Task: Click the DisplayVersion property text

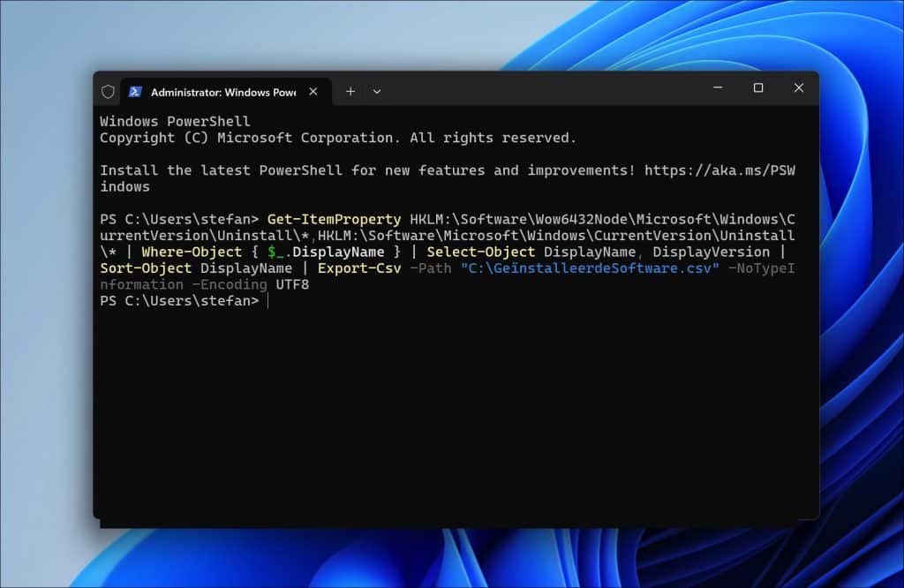Action: 711,252
